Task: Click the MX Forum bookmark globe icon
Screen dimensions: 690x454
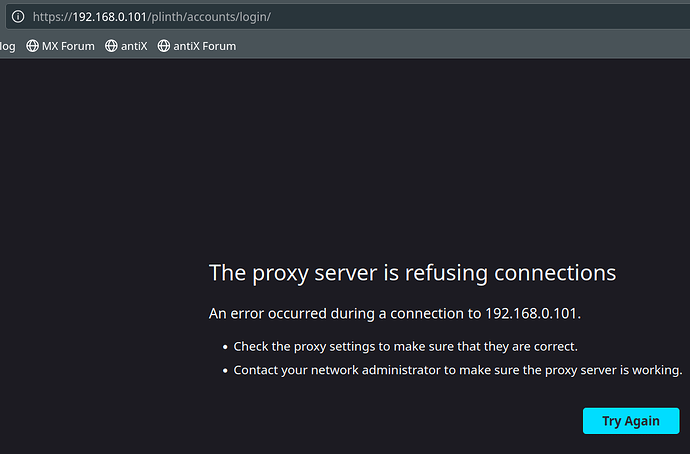Action: tap(32, 45)
